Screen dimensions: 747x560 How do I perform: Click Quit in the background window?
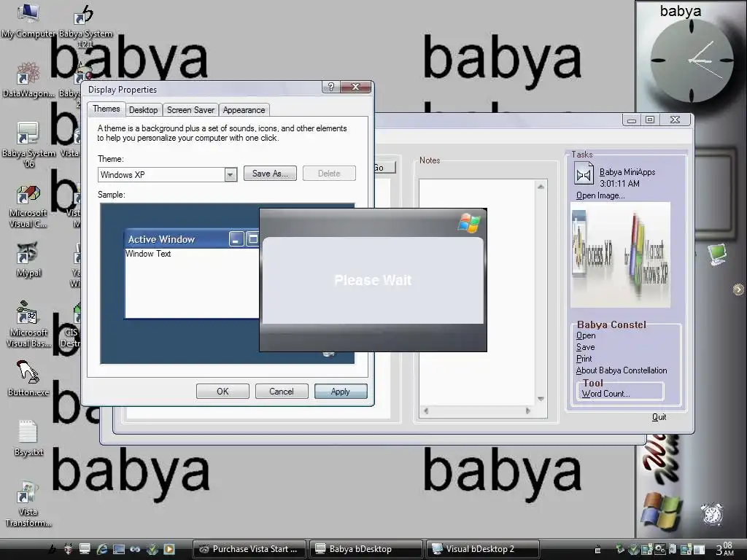[659, 417]
